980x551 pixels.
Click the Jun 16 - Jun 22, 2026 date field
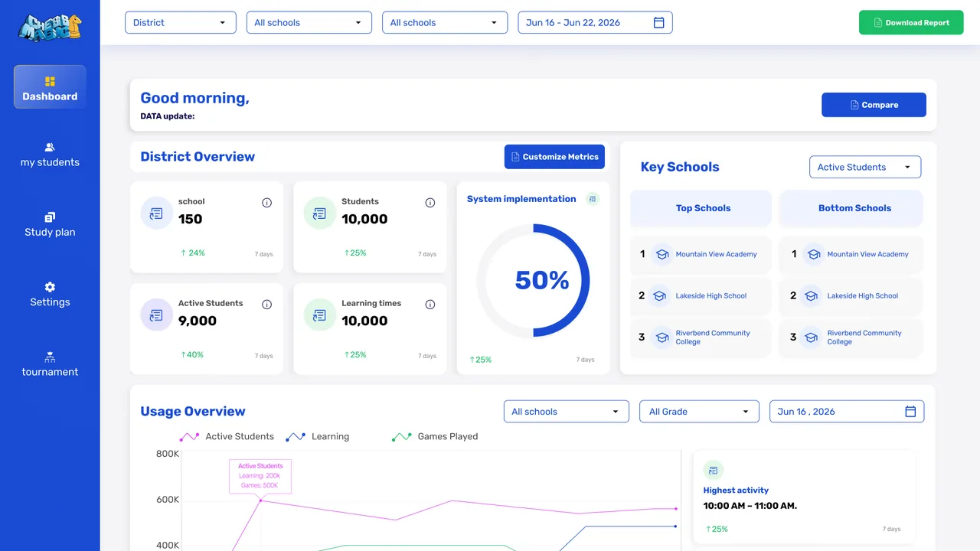click(x=596, y=23)
